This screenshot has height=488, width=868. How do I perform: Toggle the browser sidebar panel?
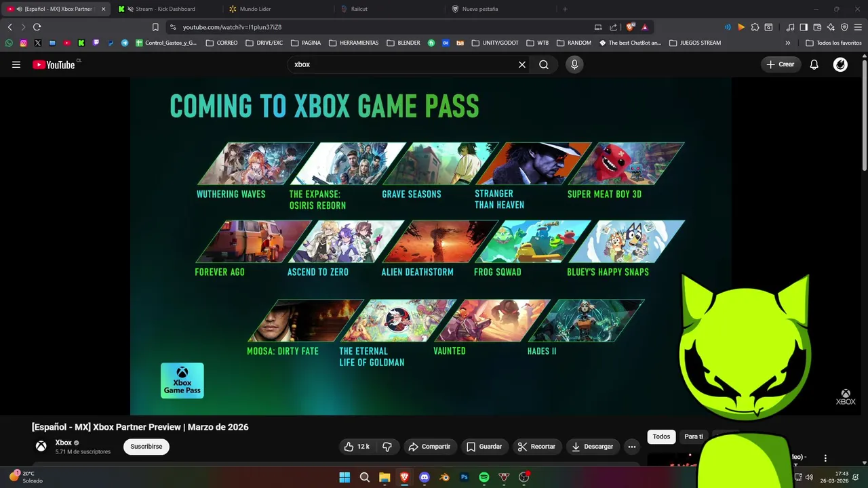click(804, 27)
